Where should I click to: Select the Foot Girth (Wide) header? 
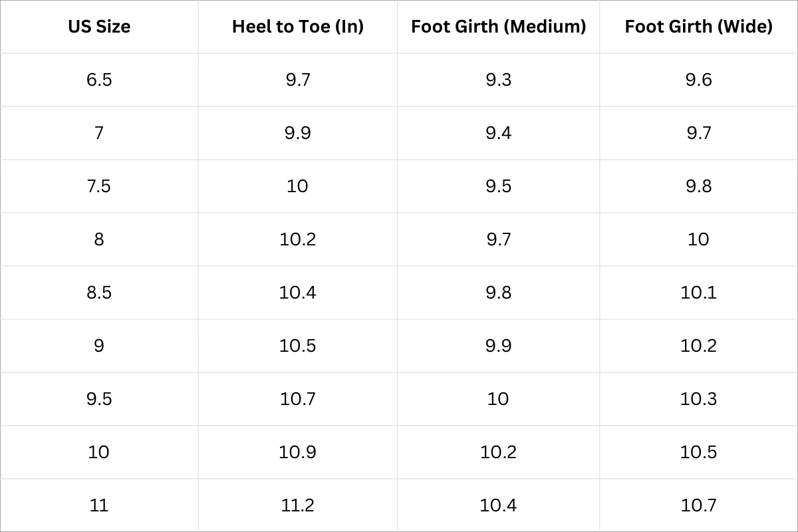[698, 27]
